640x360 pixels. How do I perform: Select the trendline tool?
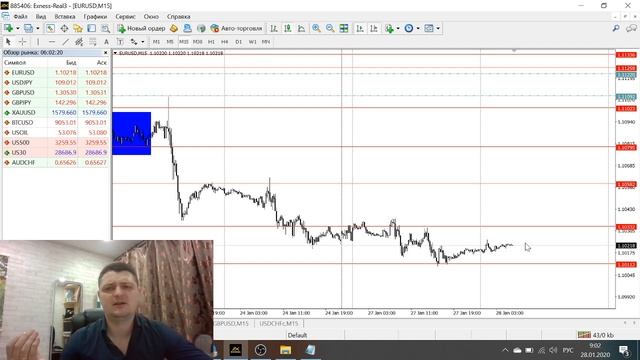(65, 42)
